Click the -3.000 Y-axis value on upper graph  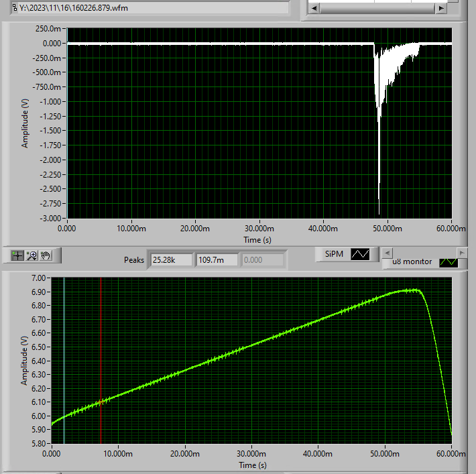[50, 218]
